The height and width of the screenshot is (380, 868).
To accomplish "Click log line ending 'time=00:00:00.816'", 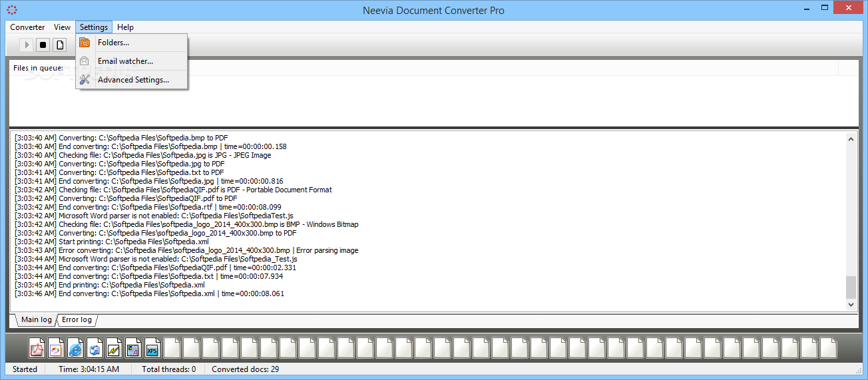I will (148, 181).
